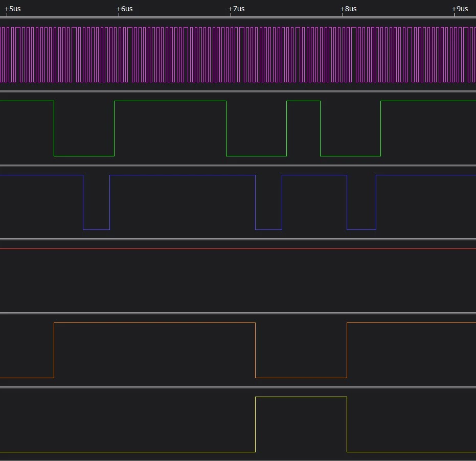Click the blue channel low pulse after +8us
Screen dimensions: 476x461
[361, 202]
